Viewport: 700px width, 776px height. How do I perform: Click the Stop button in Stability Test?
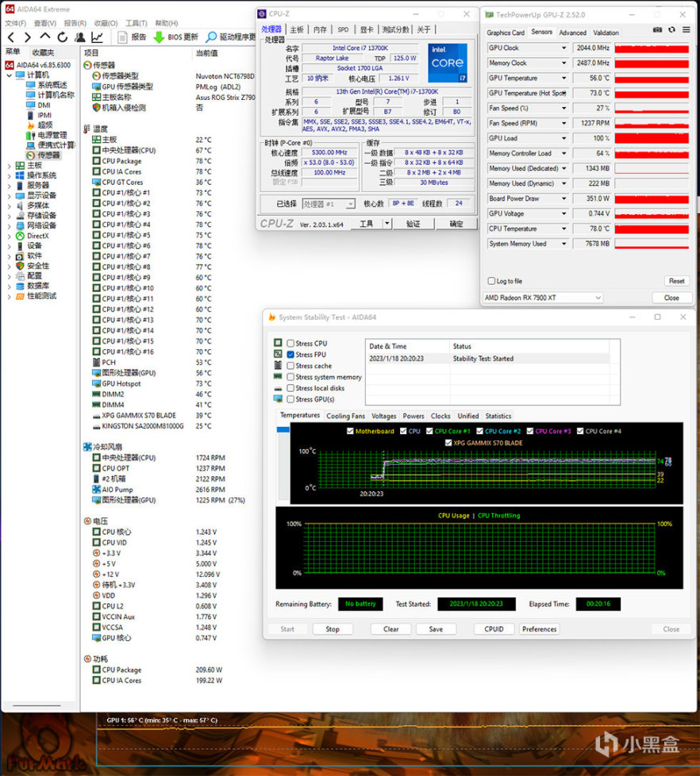pyautogui.click(x=333, y=629)
